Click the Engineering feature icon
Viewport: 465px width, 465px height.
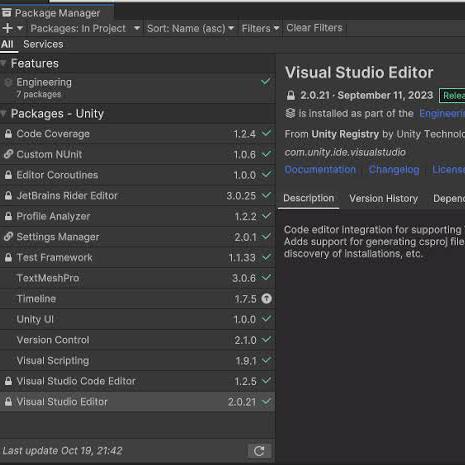tap(8, 82)
